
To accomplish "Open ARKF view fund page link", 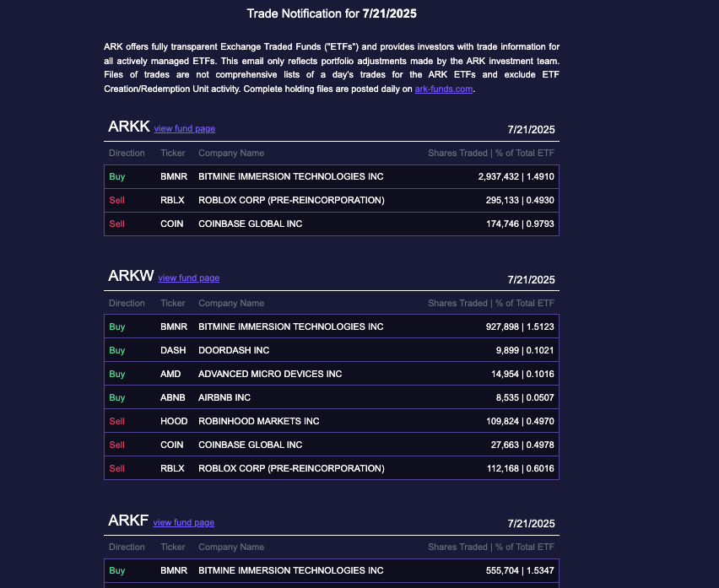I will (x=183, y=523).
